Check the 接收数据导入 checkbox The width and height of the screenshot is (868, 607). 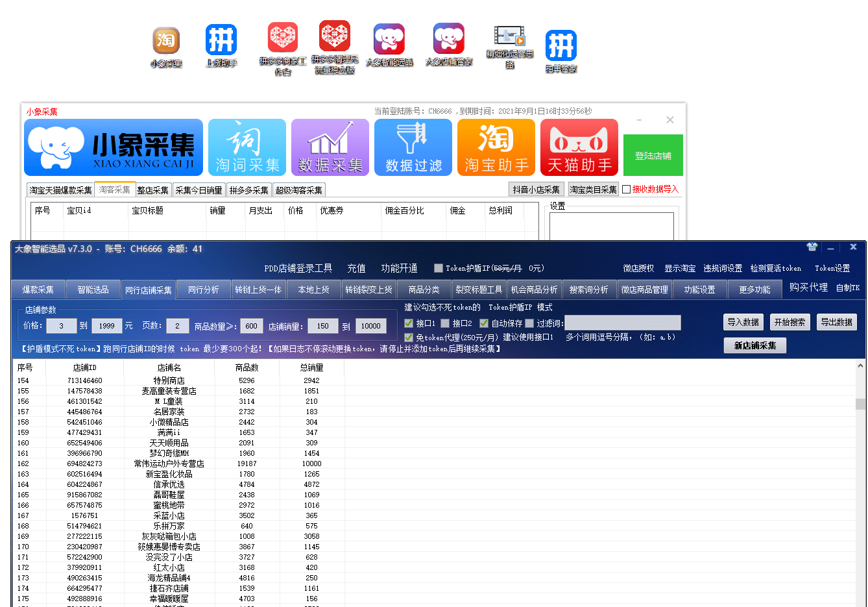627,190
